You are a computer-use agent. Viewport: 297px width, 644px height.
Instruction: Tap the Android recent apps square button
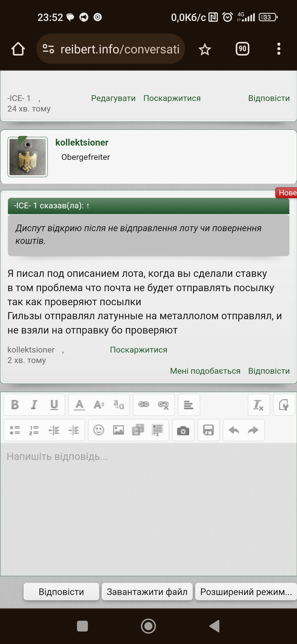pos(82,626)
